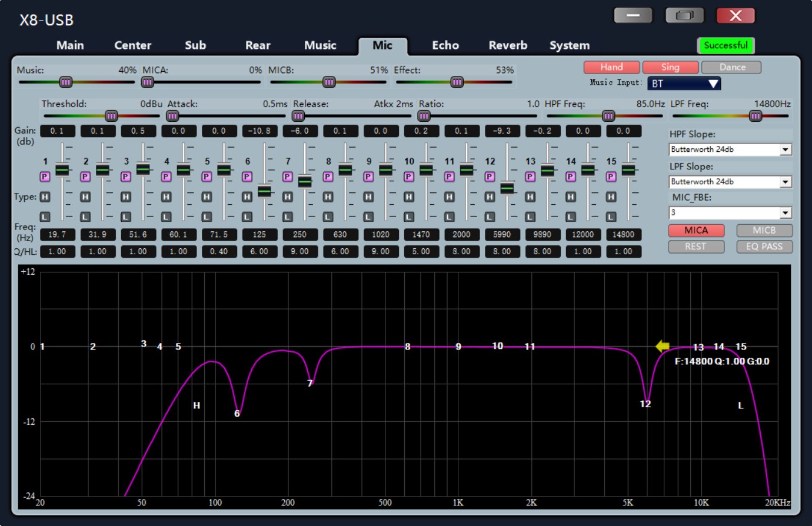Enable the Dance preset mode

point(732,67)
